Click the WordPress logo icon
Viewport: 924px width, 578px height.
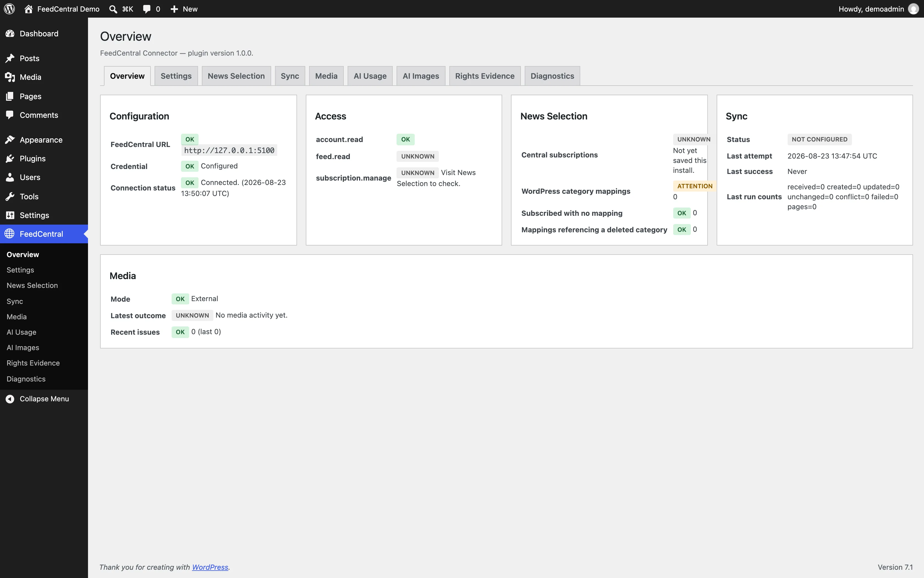9,9
